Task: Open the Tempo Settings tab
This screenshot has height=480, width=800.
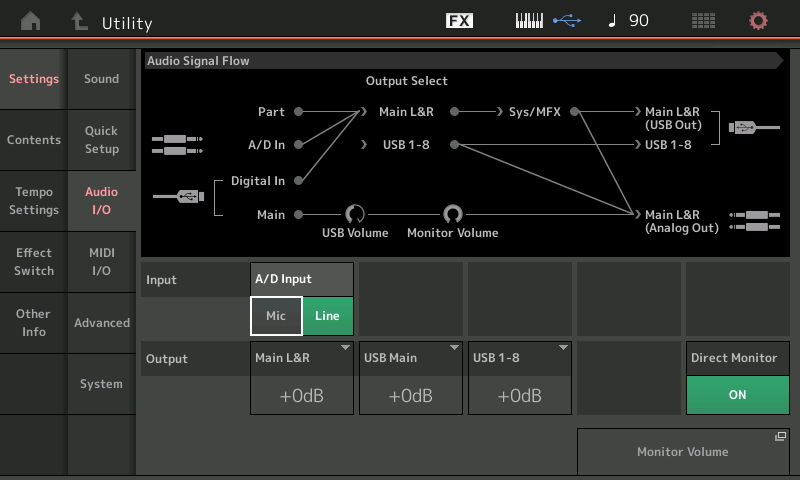Action: pos(34,201)
